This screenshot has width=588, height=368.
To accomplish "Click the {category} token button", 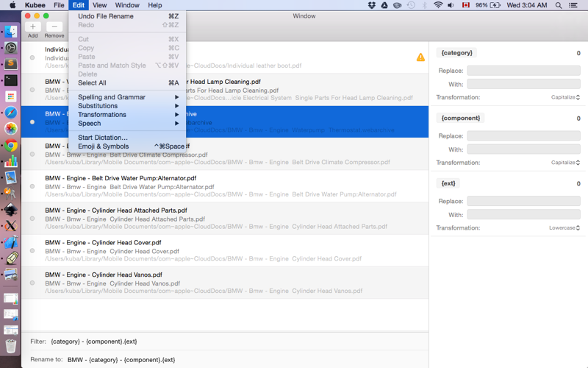I will (456, 52).
